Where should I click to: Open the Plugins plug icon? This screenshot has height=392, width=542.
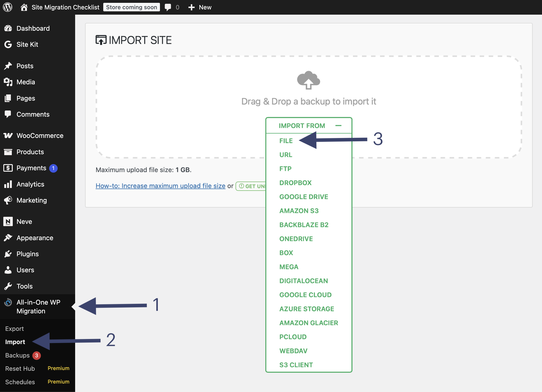click(x=8, y=254)
